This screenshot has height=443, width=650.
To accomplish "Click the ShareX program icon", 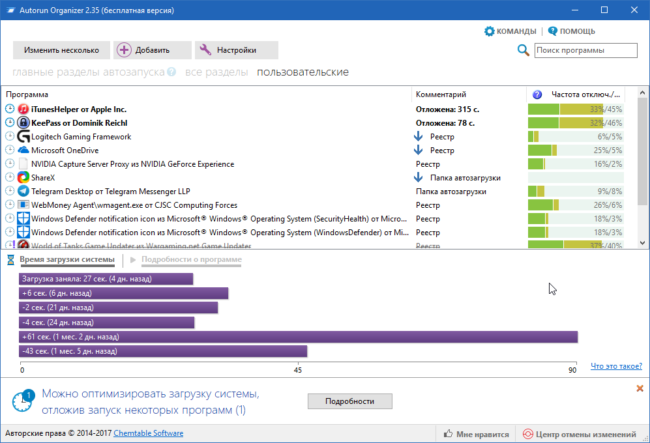I will point(23,177).
